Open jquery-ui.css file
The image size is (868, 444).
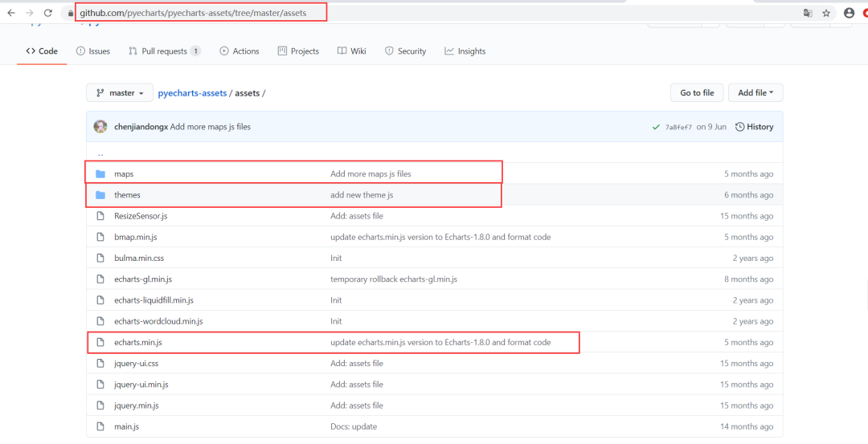(x=136, y=363)
